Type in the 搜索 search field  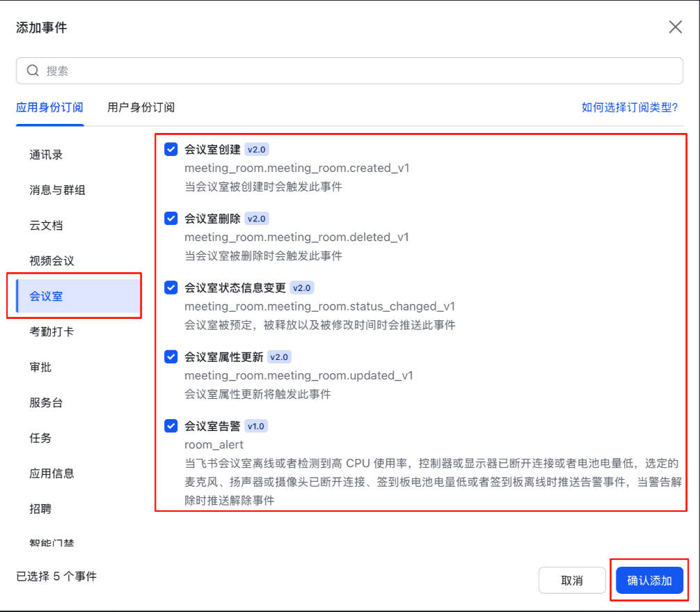(348, 70)
